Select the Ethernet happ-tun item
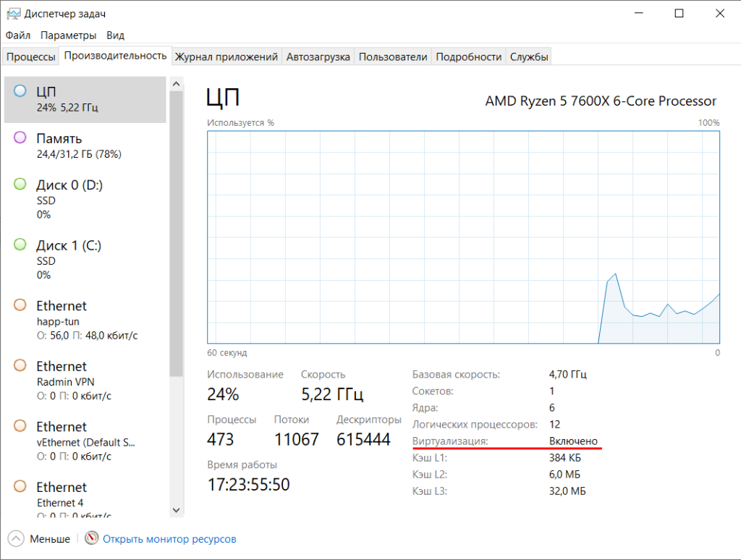Viewport: 741px width, 560px height. pos(85,321)
